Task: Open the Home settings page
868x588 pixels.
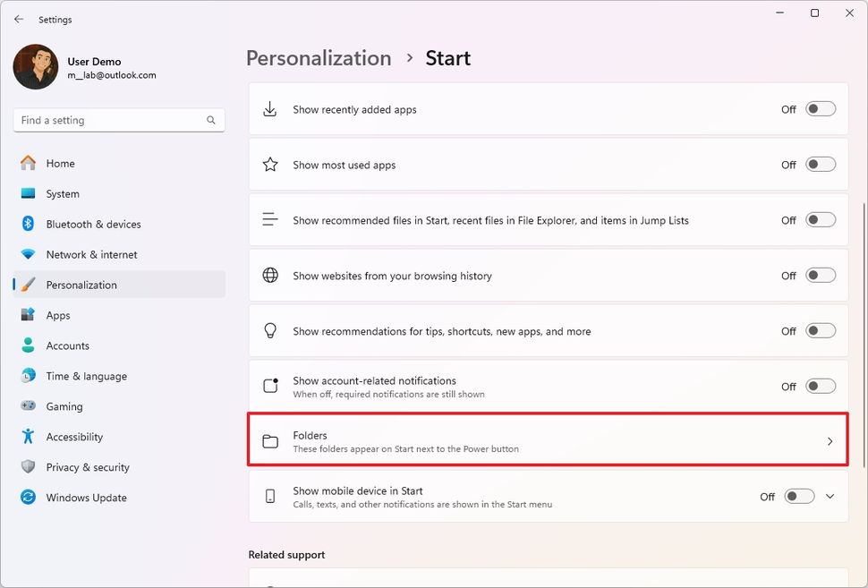Action: pyautogui.click(x=60, y=164)
